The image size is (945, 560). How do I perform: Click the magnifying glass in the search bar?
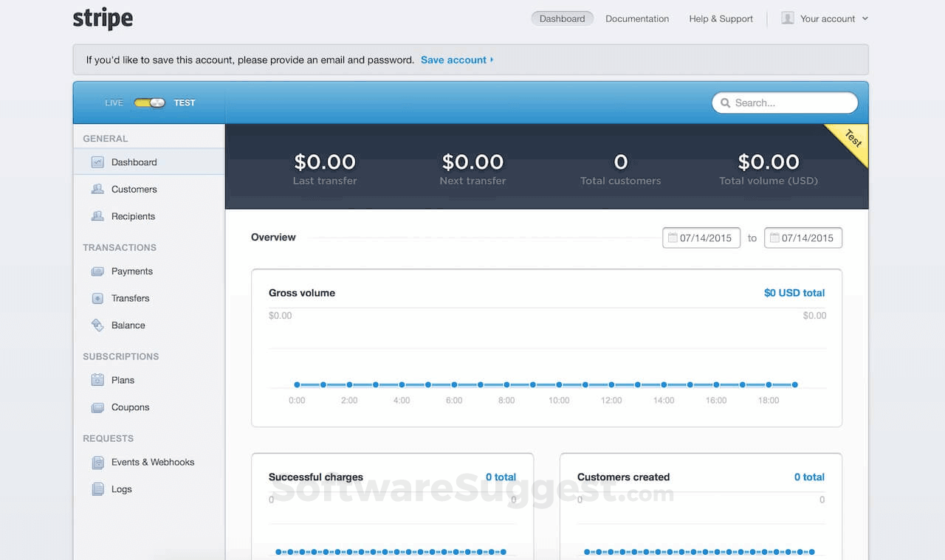(x=725, y=103)
